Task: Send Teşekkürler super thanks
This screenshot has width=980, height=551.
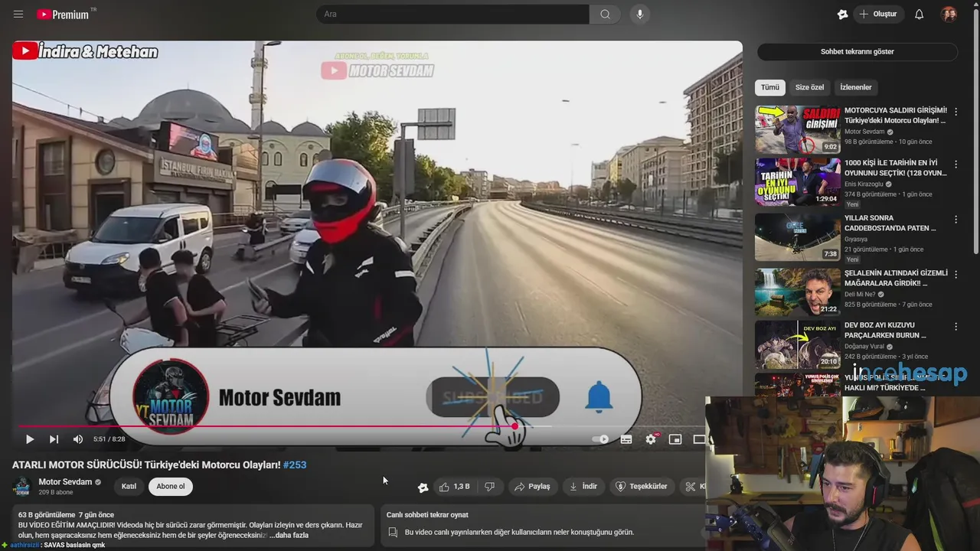Action: click(x=642, y=487)
